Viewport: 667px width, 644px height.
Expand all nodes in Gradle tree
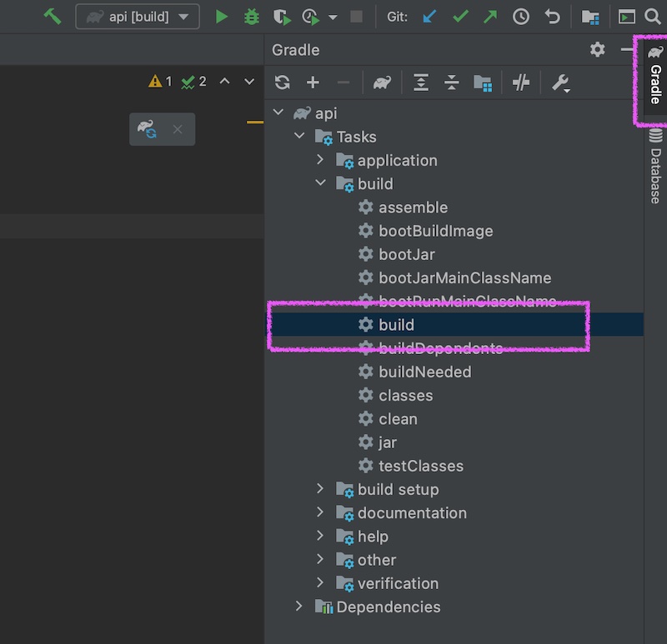pos(421,82)
